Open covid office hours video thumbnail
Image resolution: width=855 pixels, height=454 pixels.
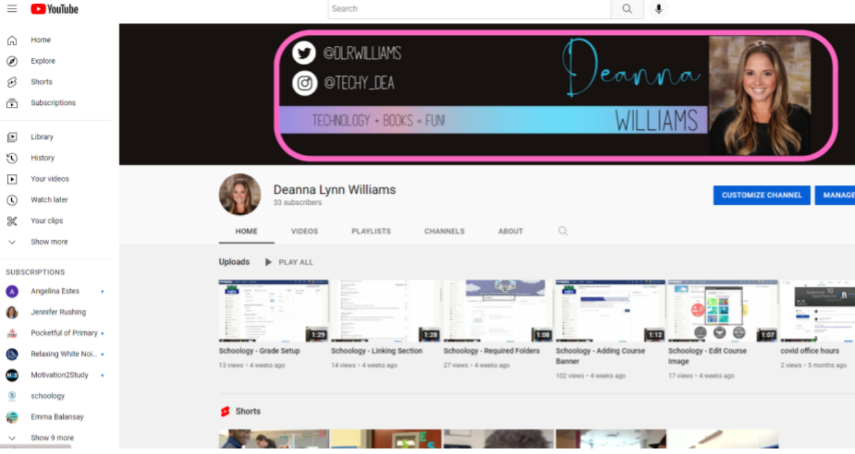817,311
